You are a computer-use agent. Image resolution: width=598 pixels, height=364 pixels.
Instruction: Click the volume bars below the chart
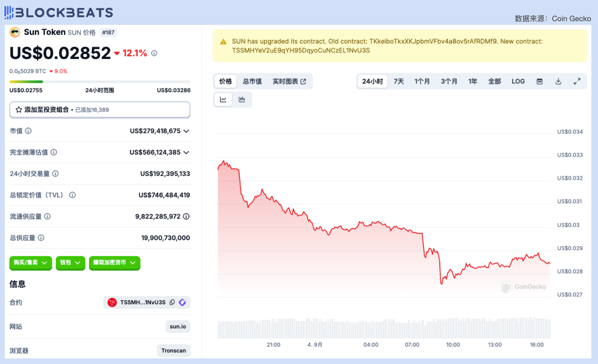[383, 328]
